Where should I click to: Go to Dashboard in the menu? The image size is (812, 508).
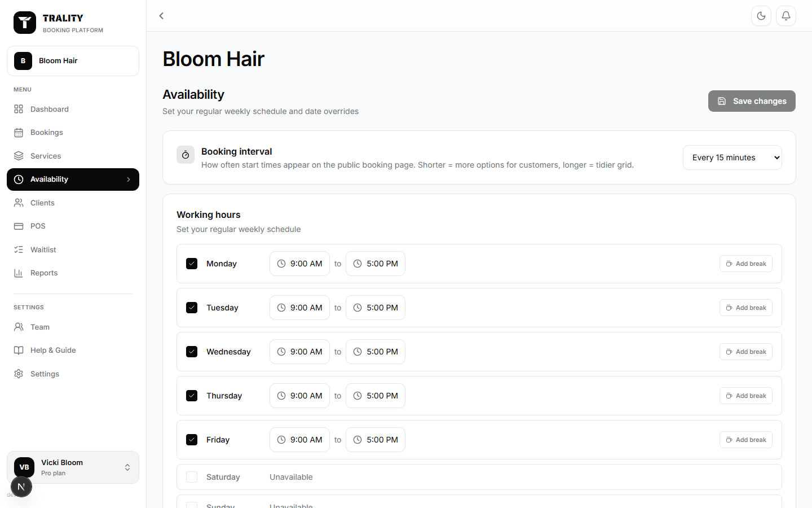point(73,109)
